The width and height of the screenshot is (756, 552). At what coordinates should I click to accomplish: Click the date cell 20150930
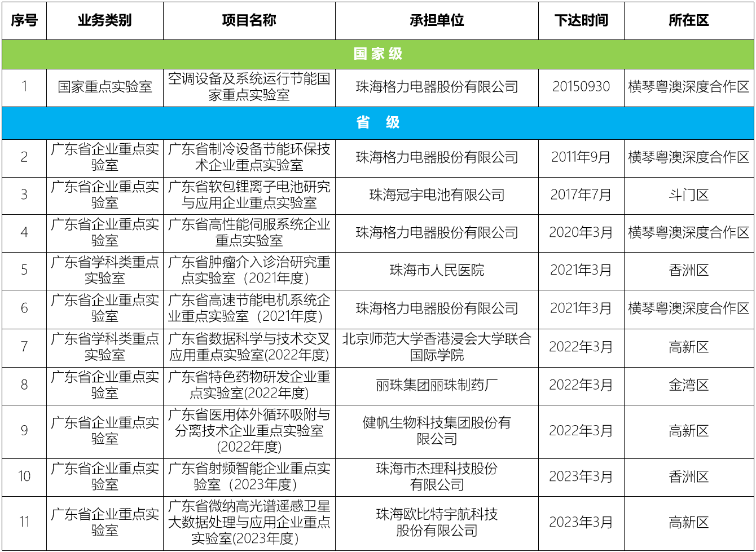pos(581,87)
